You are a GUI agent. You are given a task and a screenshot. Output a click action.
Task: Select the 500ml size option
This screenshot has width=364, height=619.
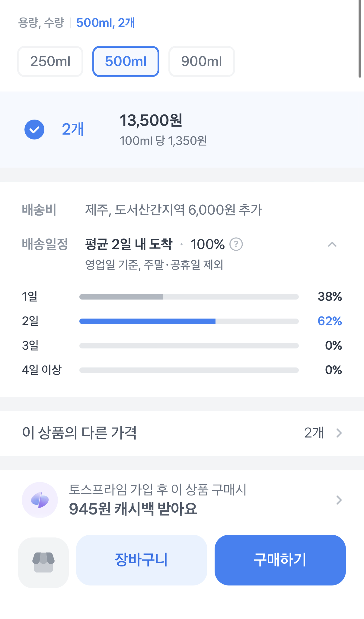126,62
